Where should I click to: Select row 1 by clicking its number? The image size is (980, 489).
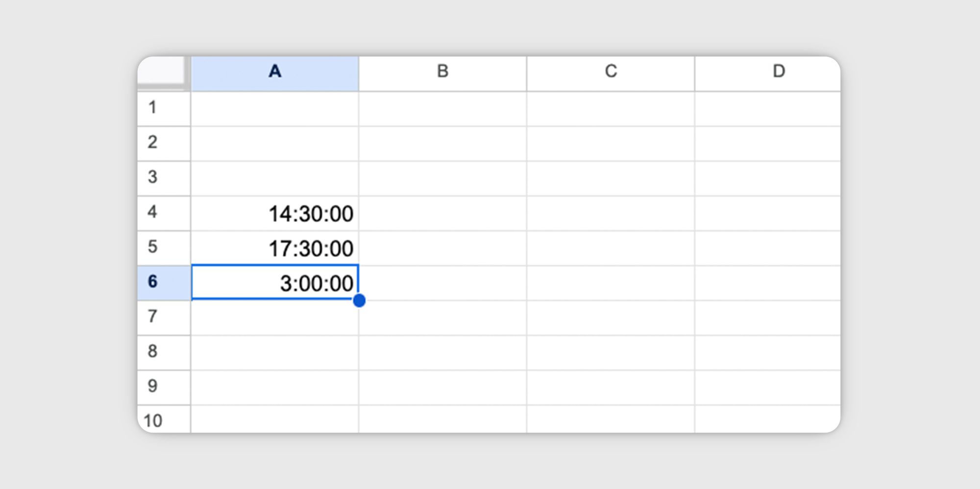coord(153,108)
